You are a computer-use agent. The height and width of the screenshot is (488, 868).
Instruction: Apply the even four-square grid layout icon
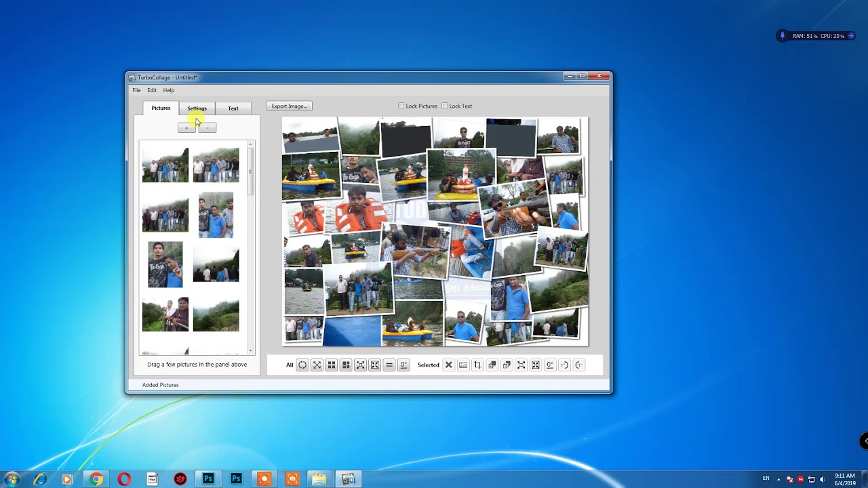pyautogui.click(x=332, y=365)
